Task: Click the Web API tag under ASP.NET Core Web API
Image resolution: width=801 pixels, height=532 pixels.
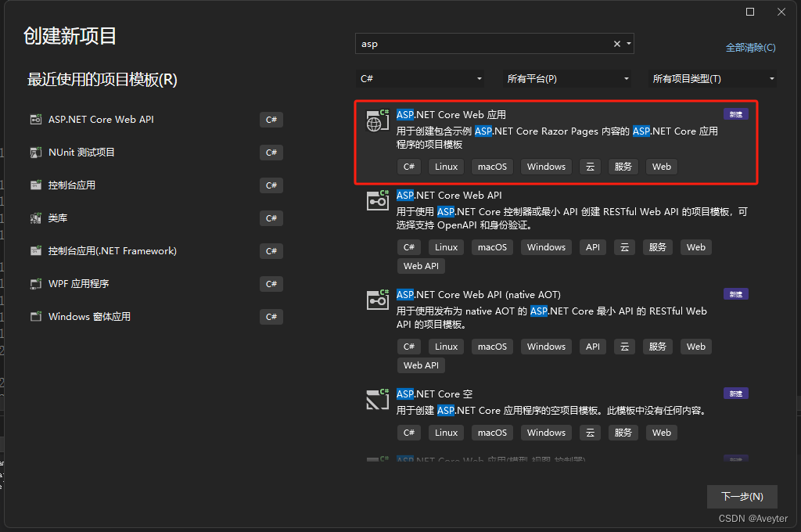Action: coord(421,266)
